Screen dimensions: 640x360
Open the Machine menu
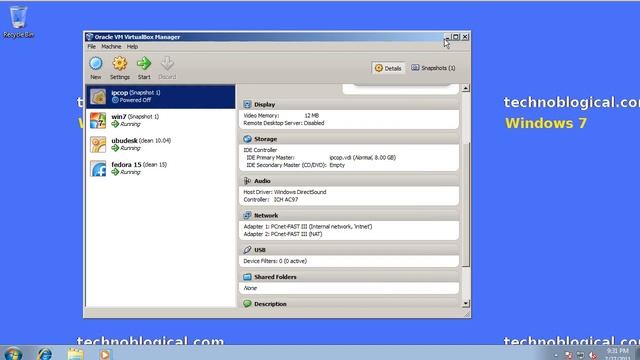pyautogui.click(x=111, y=47)
